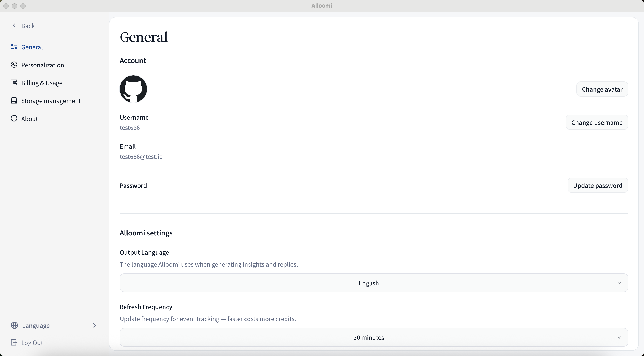Click the About info circle icon
Screen dimensions: 644x356
14,119
